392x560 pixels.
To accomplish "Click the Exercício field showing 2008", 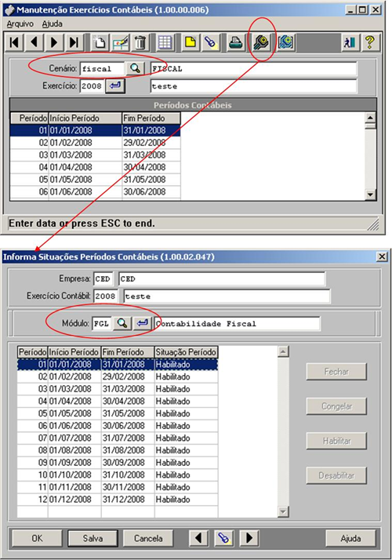I will (92, 86).
